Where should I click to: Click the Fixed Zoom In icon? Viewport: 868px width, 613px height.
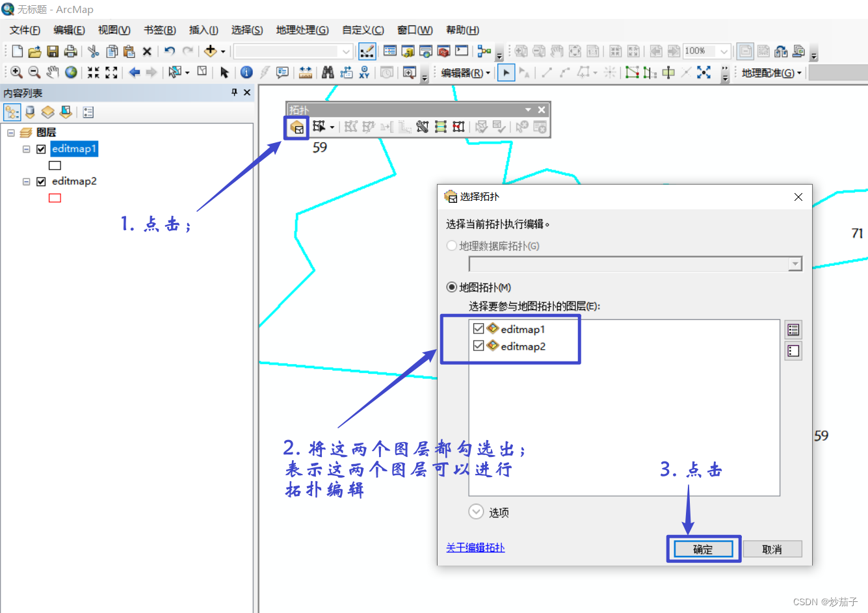[94, 73]
